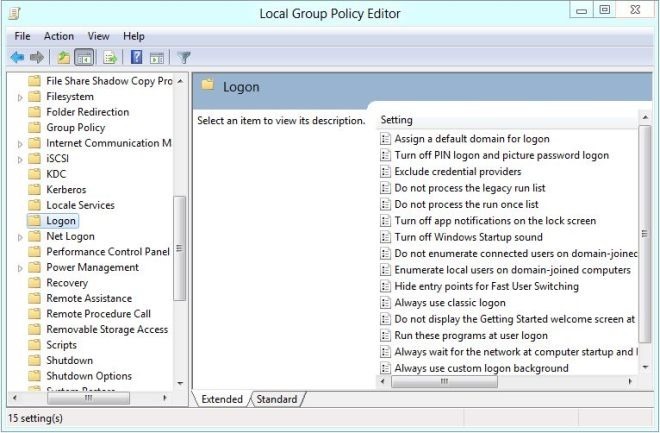This screenshot has height=433, width=660.
Task: Expand the Net Logon tree node
Action: 20,237
